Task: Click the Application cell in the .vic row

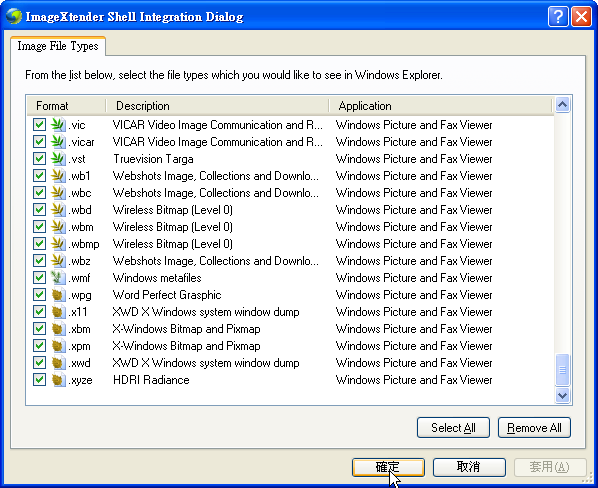Action: [x=414, y=125]
